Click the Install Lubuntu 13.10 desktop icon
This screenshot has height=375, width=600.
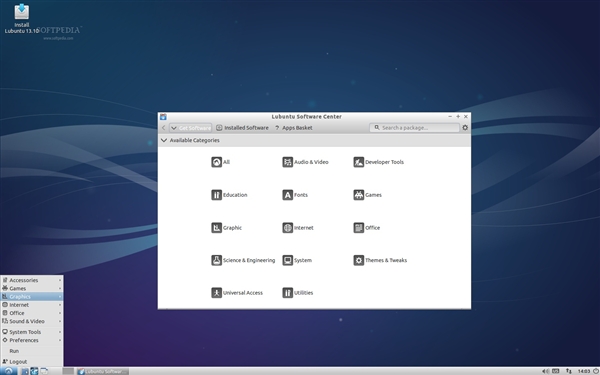click(22, 18)
